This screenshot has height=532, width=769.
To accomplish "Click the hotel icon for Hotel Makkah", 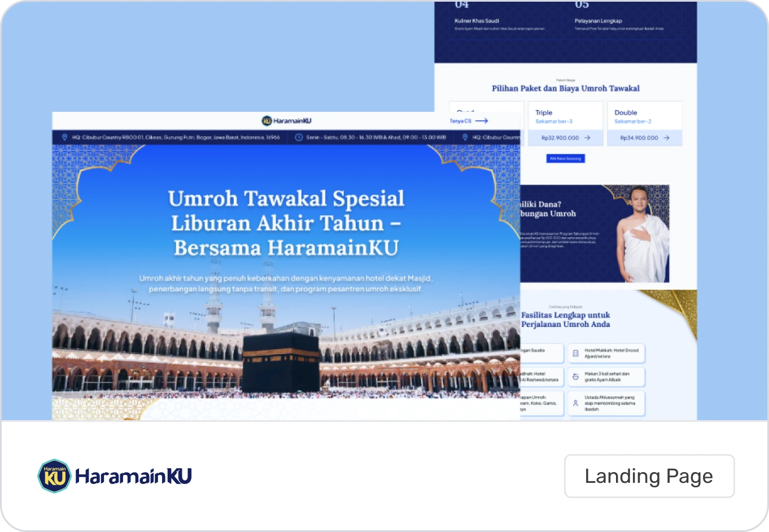I will click(575, 354).
